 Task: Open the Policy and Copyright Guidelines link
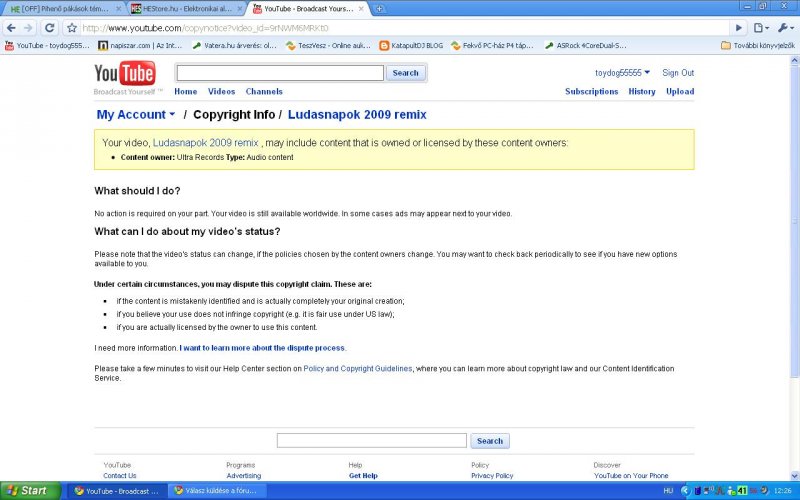click(x=358, y=368)
